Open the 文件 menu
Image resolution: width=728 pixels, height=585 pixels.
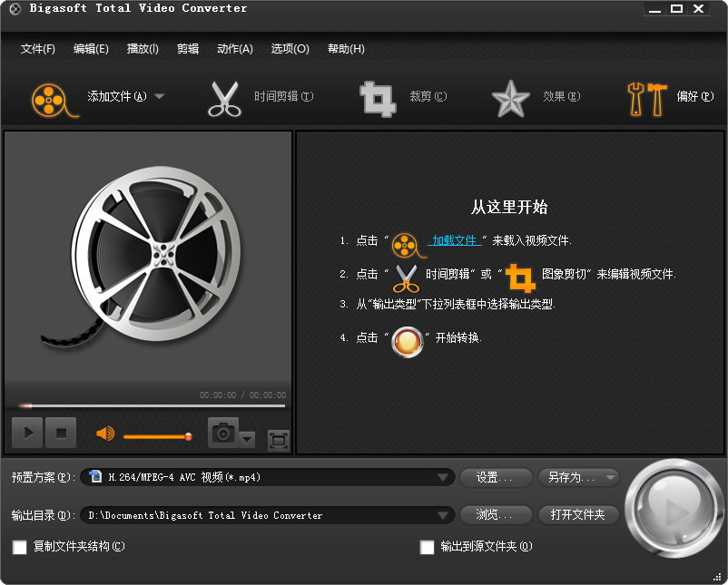click(37, 49)
